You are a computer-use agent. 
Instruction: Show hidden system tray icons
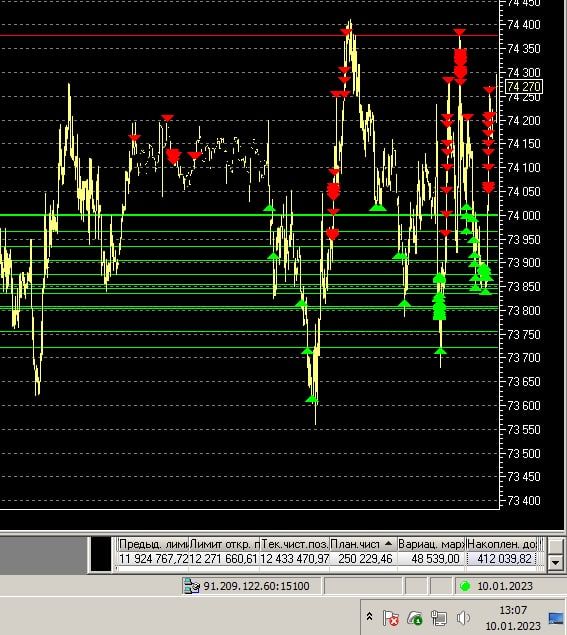[x=369, y=617]
